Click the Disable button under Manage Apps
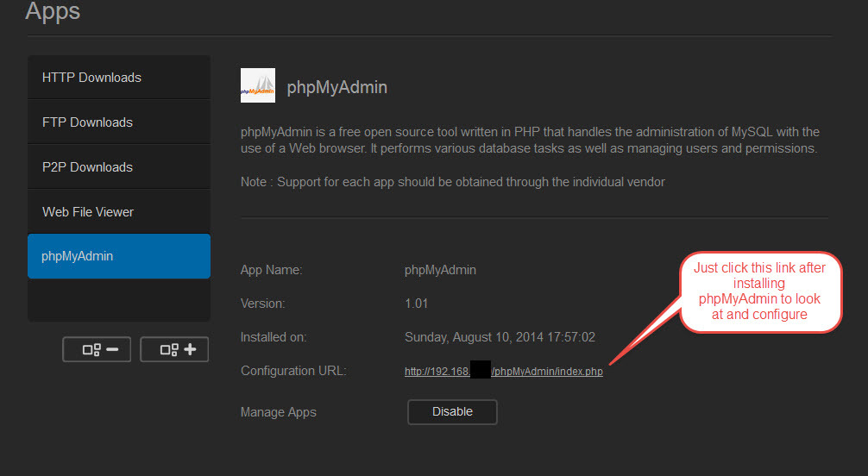 pos(452,412)
